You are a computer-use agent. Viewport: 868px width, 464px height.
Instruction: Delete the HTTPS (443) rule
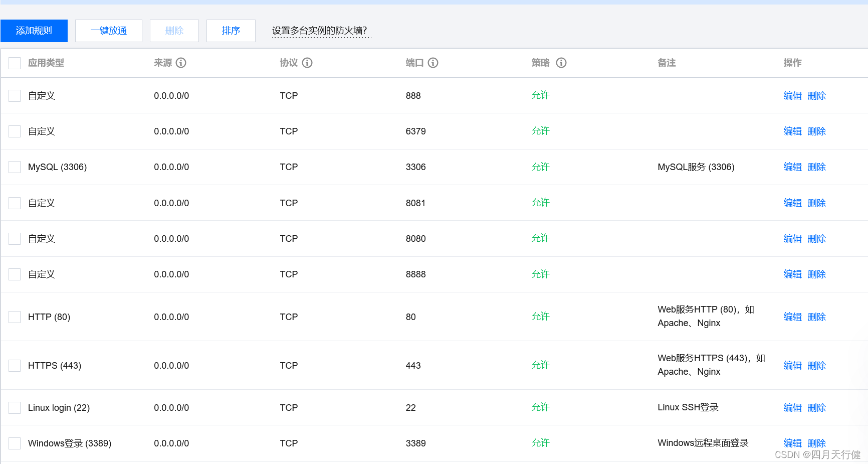pyautogui.click(x=816, y=366)
